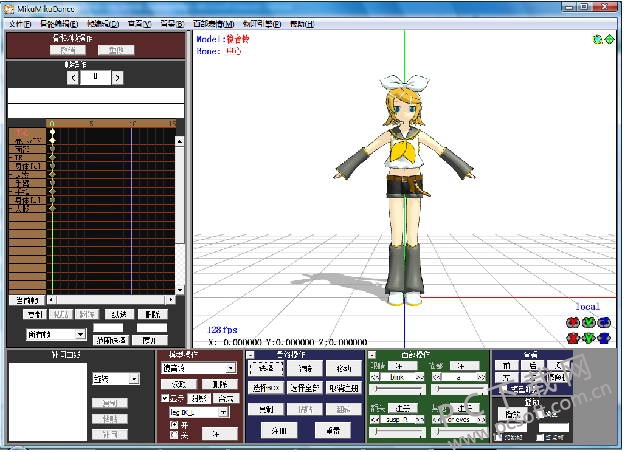Open the model selection dropdown 镜音铃
Viewport: 624px width, 452px height.
coord(199,368)
